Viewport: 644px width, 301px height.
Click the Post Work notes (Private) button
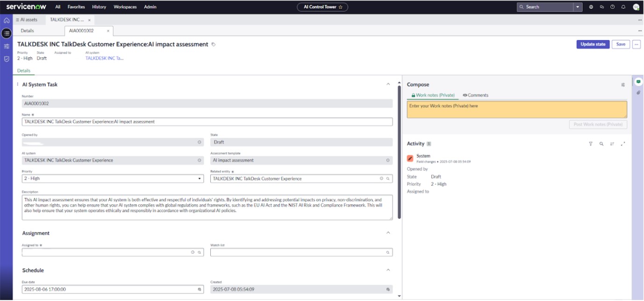(x=598, y=125)
